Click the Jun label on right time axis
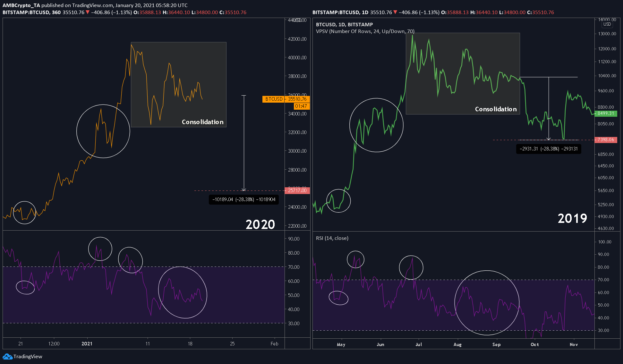The image size is (623, 364). (380, 344)
